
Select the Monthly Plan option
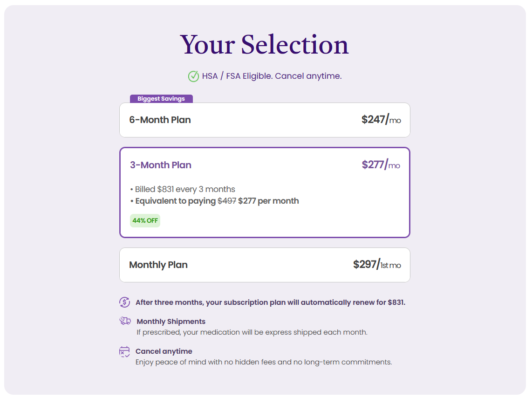pyautogui.click(x=265, y=265)
